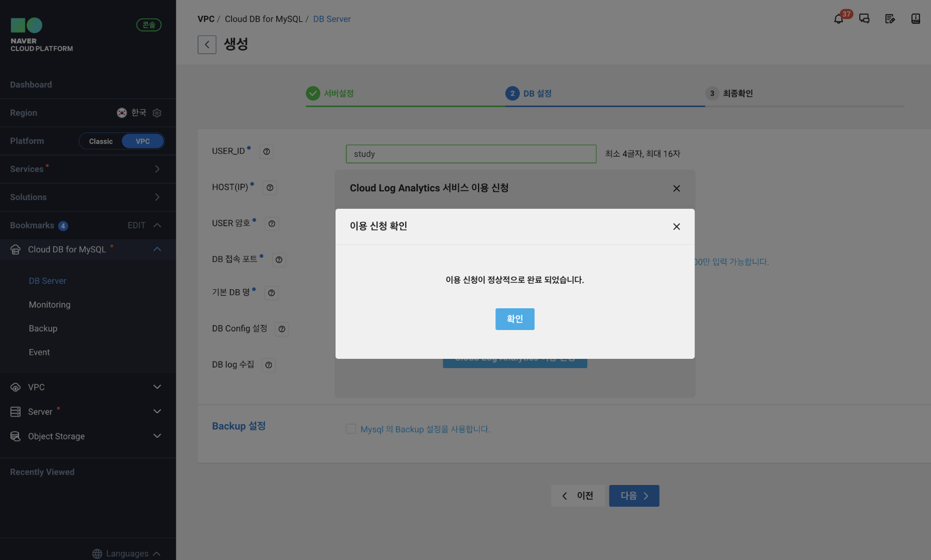Open Monitoring in sidebar

click(49, 305)
